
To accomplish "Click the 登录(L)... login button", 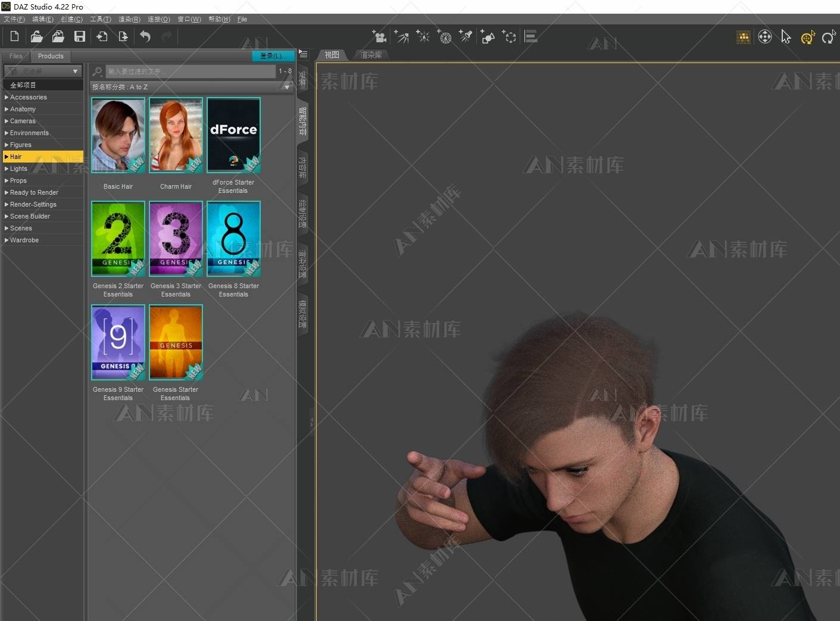I will point(273,56).
